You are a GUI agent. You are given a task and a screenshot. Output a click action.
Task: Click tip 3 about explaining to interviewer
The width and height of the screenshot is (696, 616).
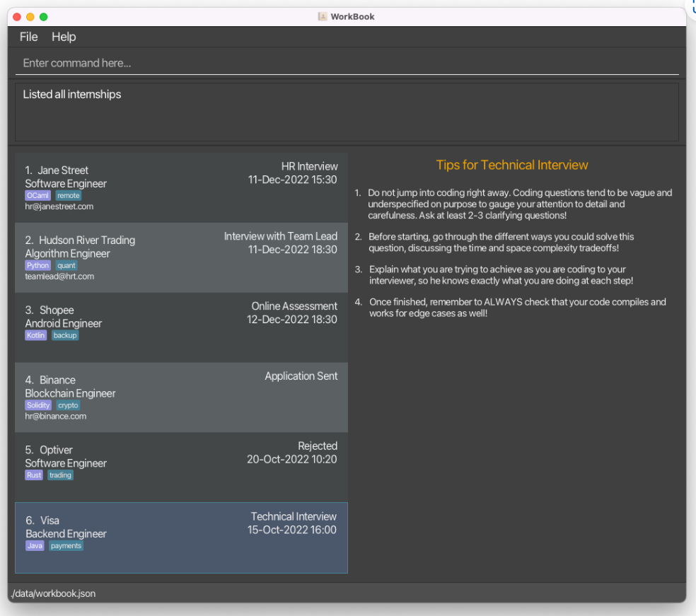coord(495,275)
